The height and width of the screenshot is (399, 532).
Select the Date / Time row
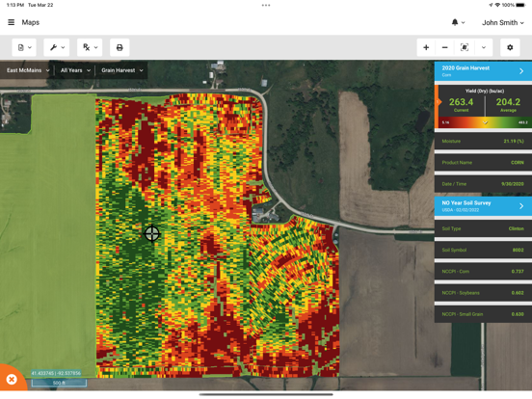tap(483, 184)
